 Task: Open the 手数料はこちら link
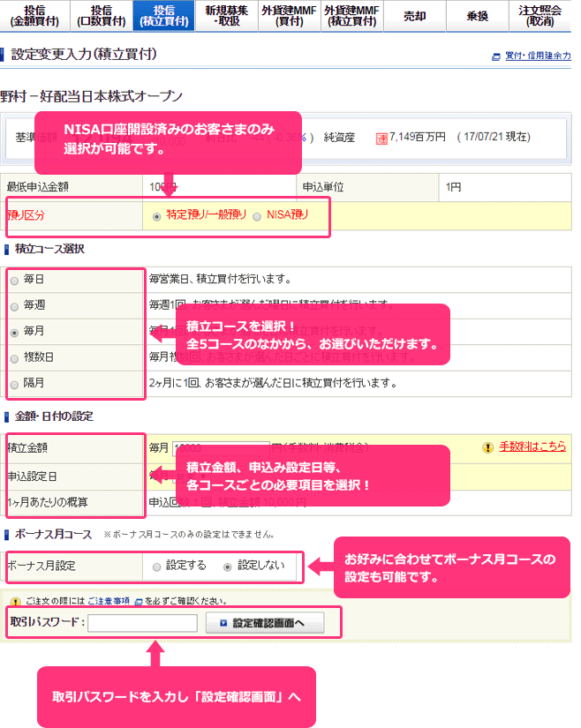point(532,447)
